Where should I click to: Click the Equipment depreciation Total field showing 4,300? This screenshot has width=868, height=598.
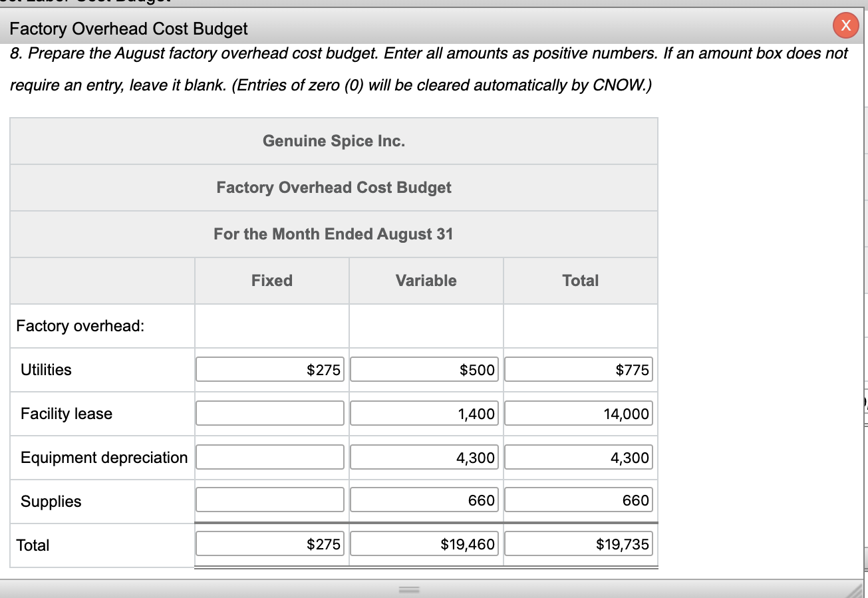click(579, 457)
